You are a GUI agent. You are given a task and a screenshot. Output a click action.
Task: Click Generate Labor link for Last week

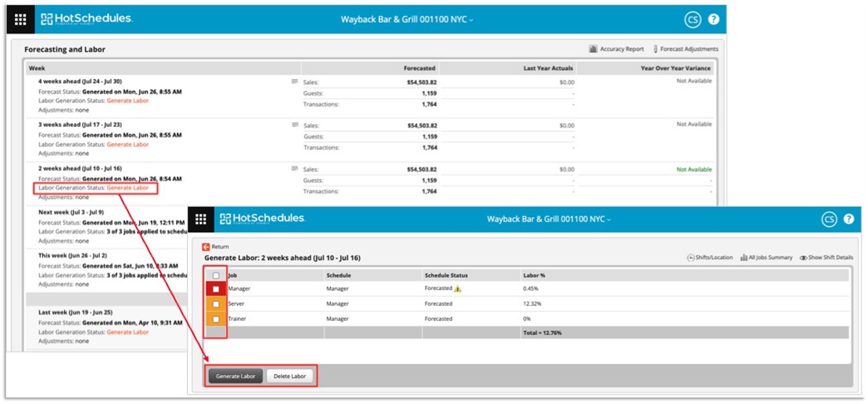[128, 332]
